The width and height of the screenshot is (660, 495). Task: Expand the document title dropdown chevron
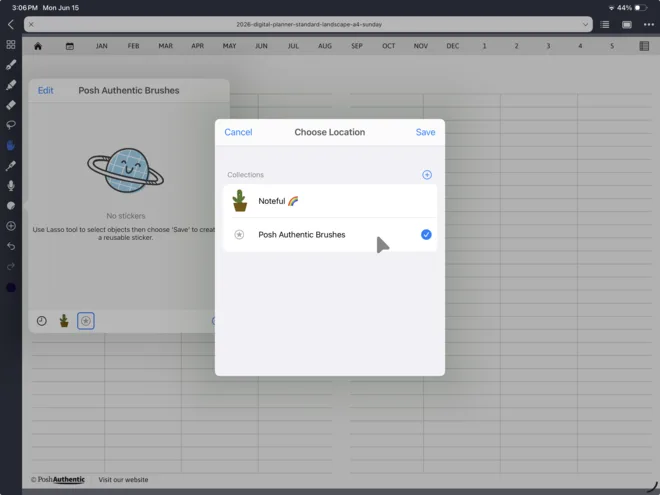click(585, 24)
